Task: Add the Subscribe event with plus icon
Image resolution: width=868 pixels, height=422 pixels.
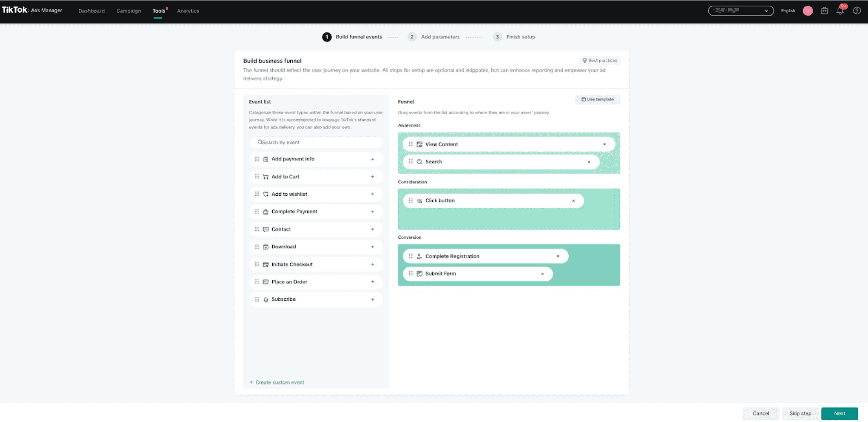Action: coord(373,299)
